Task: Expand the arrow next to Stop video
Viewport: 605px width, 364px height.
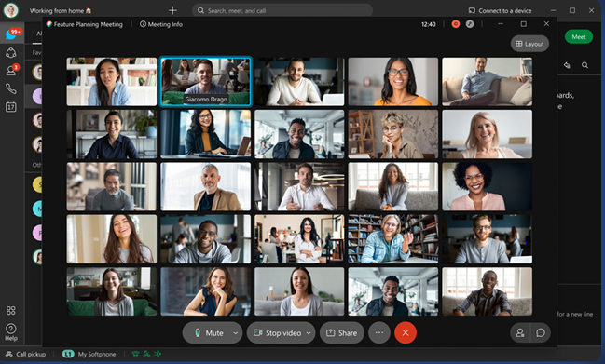Action: 309,332
